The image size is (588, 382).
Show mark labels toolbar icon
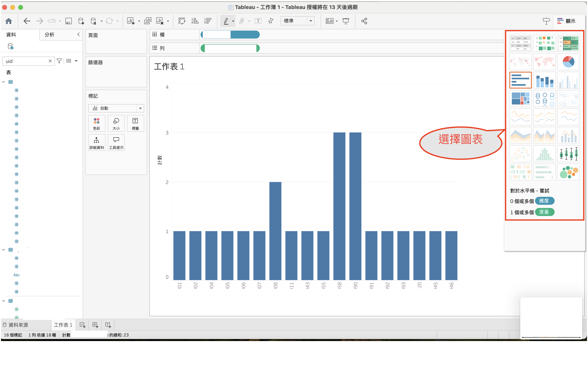(x=258, y=21)
